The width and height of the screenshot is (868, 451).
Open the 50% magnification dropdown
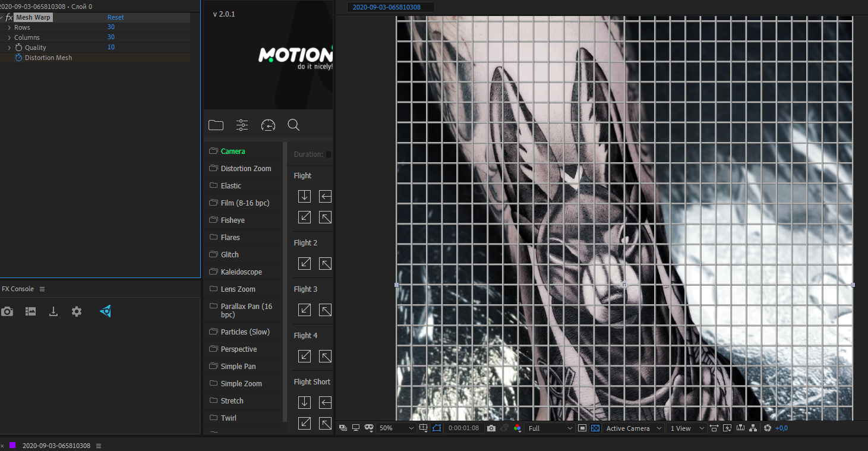[397, 428]
